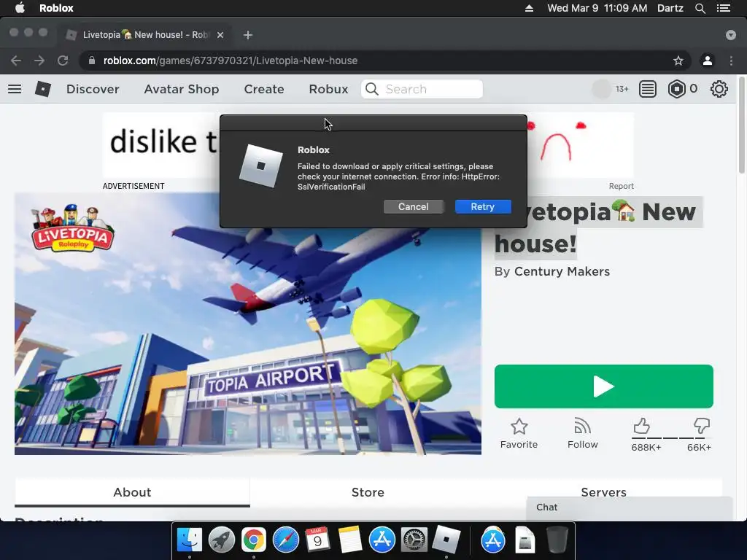Open the Chat panel
This screenshot has height=560, width=747.
pyautogui.click(x=630, y=507)
